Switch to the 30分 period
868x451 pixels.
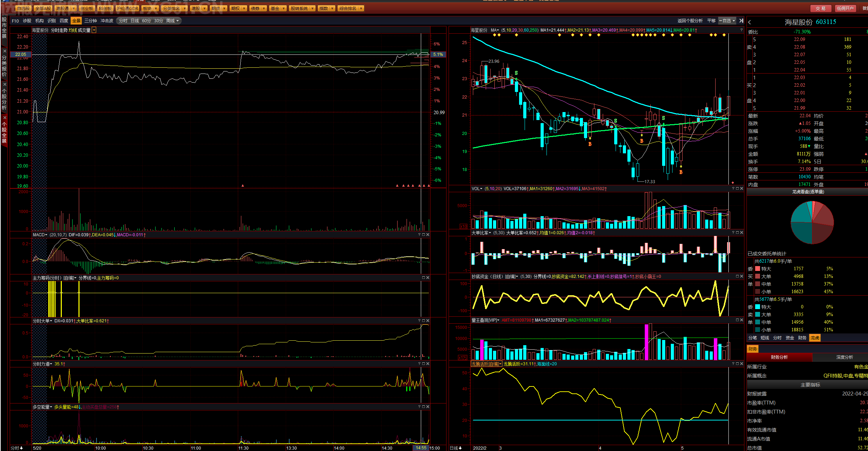pos(159,21)
